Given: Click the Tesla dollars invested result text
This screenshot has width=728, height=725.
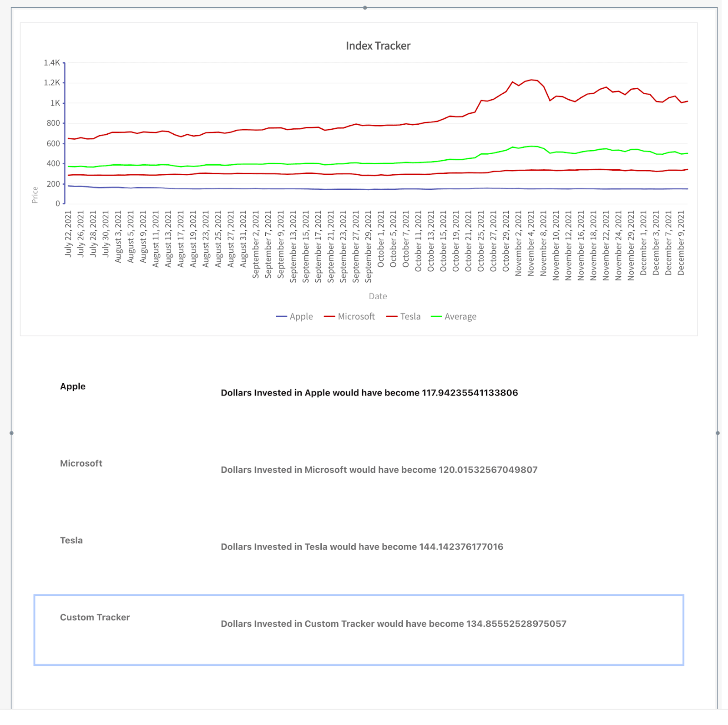Looking at the screenshot, I should 362,547.
